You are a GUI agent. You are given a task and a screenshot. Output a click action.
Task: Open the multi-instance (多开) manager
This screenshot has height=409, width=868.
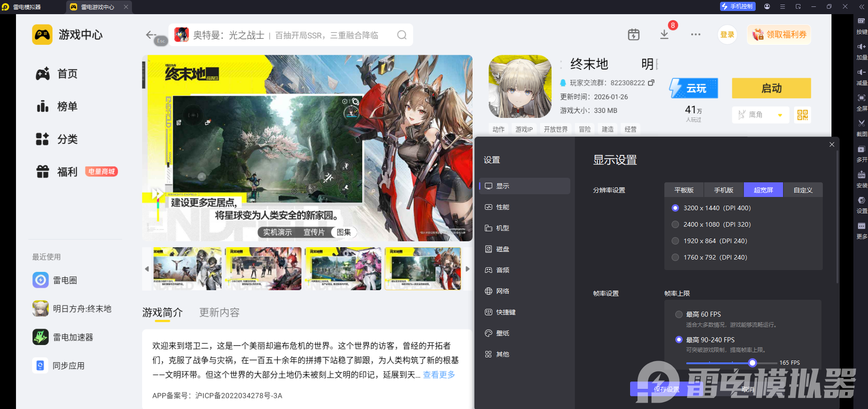[861, 149]
